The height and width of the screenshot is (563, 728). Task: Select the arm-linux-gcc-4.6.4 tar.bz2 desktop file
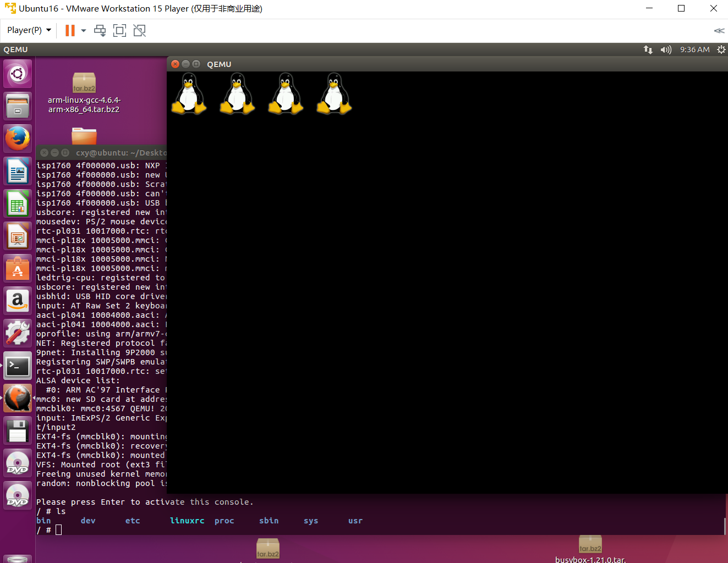tap(84, 93)
